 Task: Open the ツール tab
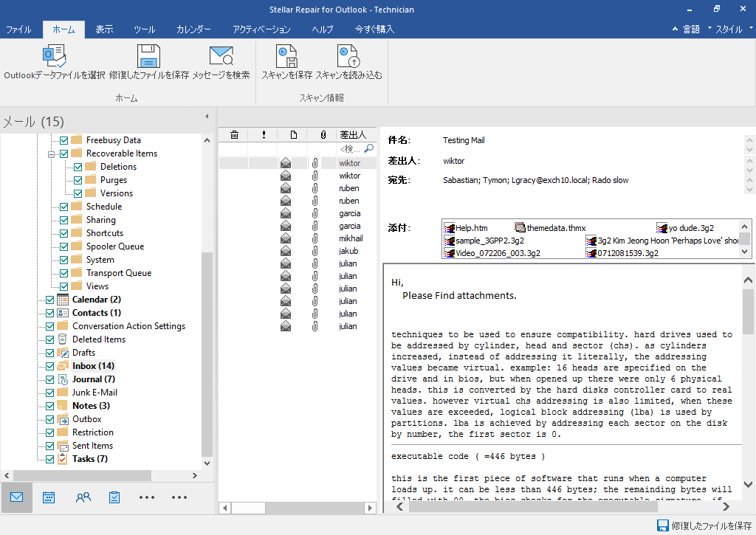click(145, 30)
